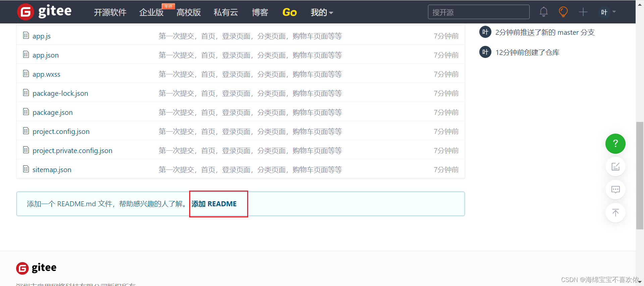Open the package.json file
Image resolution: width=644 pixels, height=286 pixels.
pos(53,113)
